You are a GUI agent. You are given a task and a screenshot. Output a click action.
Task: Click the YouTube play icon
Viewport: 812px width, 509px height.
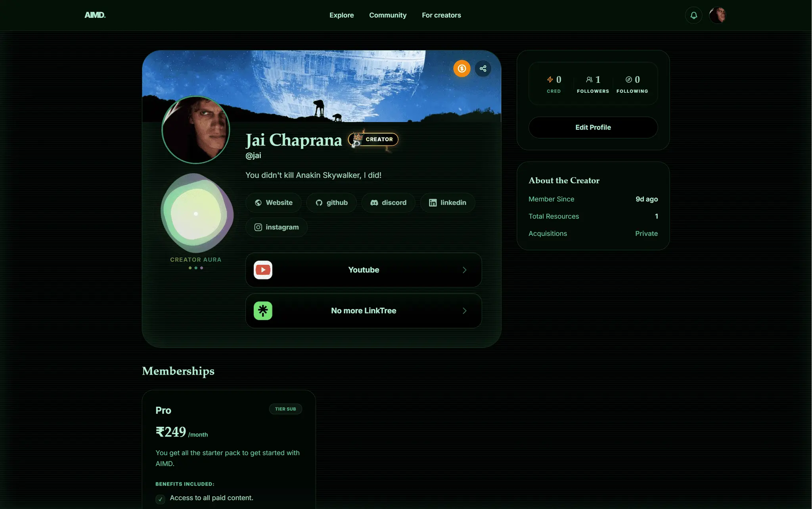(x=263, y=270)
